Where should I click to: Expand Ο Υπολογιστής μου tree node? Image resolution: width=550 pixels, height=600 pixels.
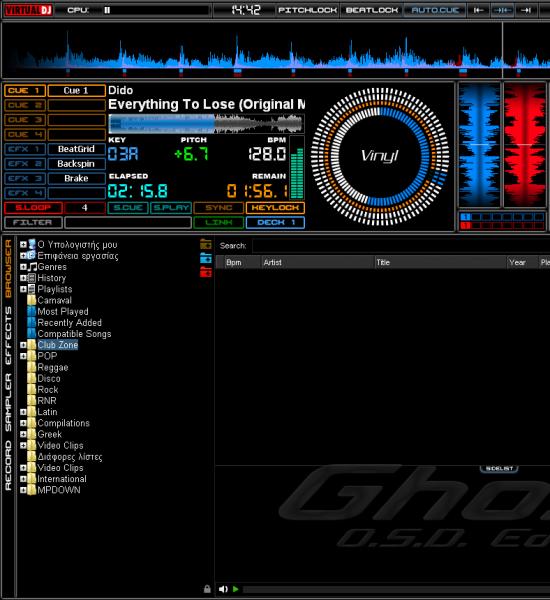click(23, 244)
